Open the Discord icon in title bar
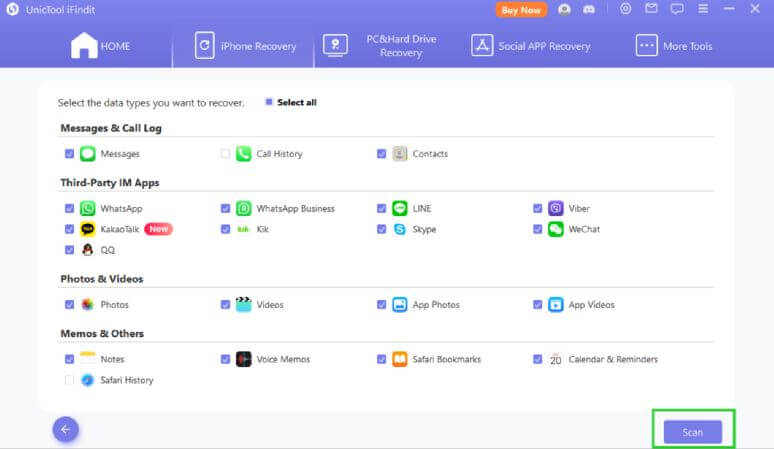This screenshot has height=449, width=774. click(589, 9)
